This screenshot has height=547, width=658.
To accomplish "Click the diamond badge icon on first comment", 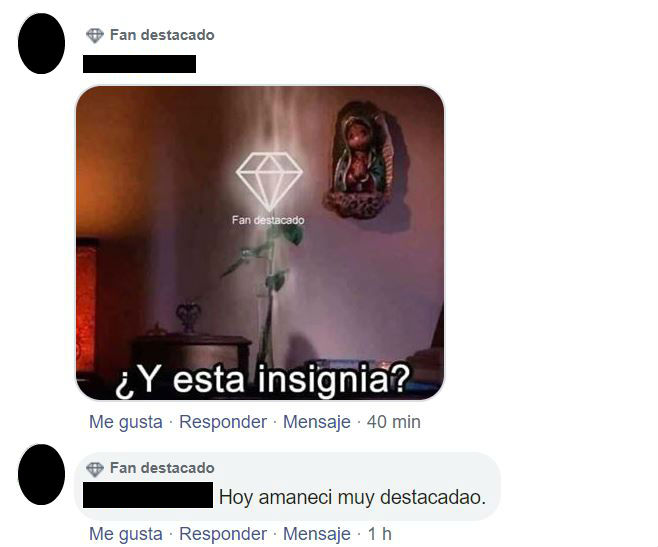I will [x=95, y=36].
